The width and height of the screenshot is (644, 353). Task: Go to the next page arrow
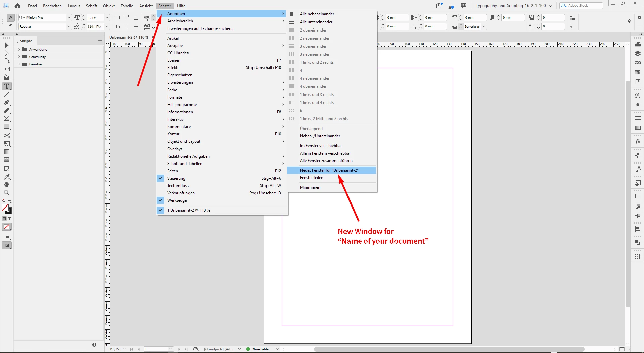[179, 349]
